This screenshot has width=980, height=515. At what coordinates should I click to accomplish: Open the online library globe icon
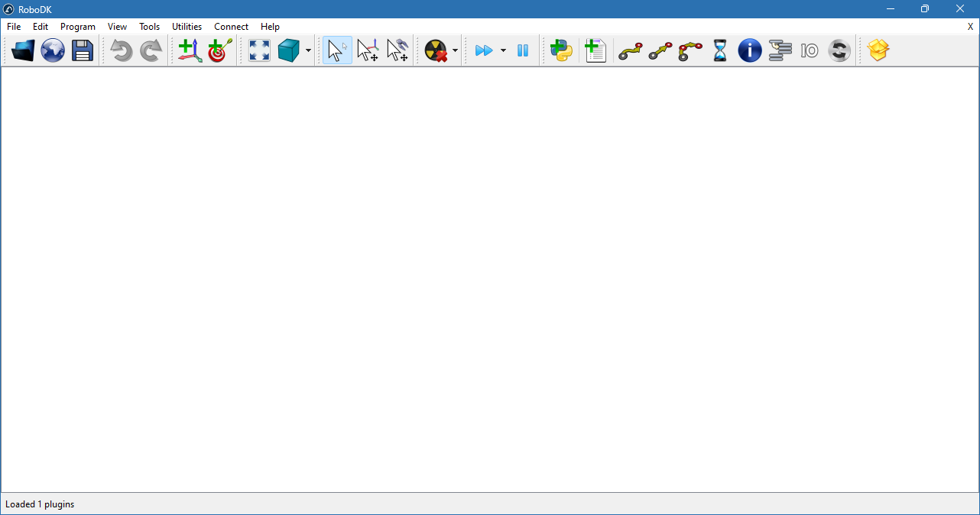(x=53, y=51)
